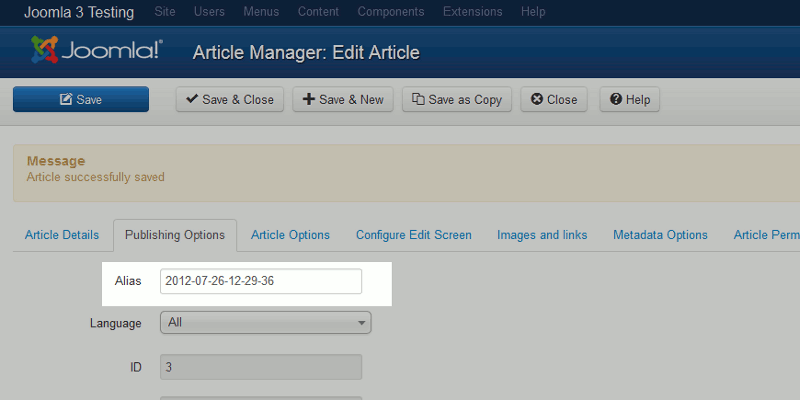Image resolution: width=800 pixels, height=400 pixels.
Task: Click the Save & Close checkmark icon
Action: point(192,100)
